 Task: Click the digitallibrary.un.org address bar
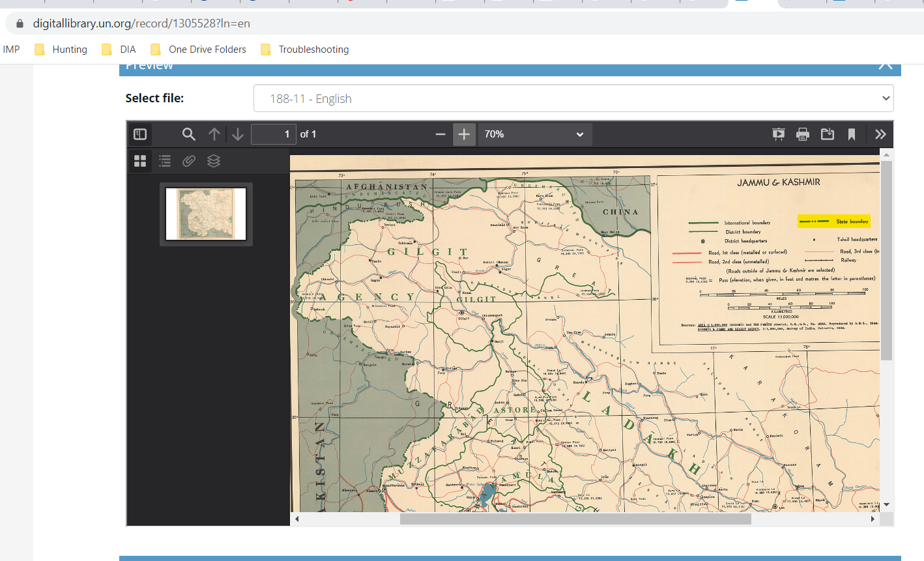click(141, 23)
